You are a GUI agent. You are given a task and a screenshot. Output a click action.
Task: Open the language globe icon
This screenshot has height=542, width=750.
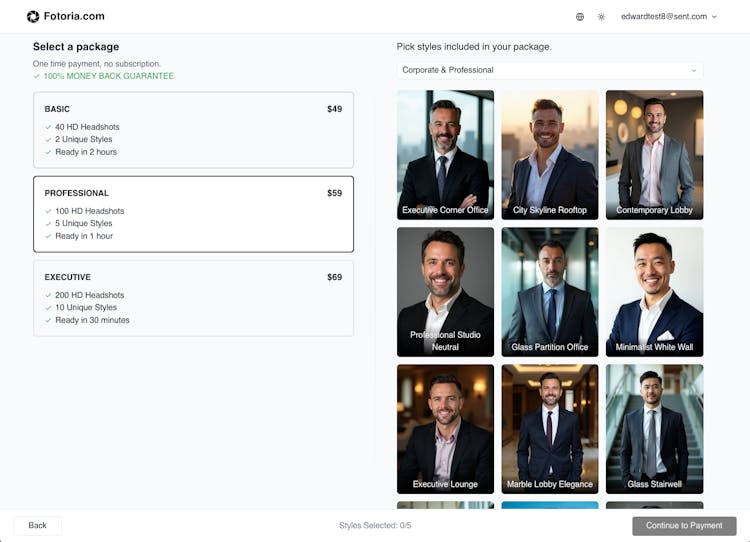[x=580, y=17]
